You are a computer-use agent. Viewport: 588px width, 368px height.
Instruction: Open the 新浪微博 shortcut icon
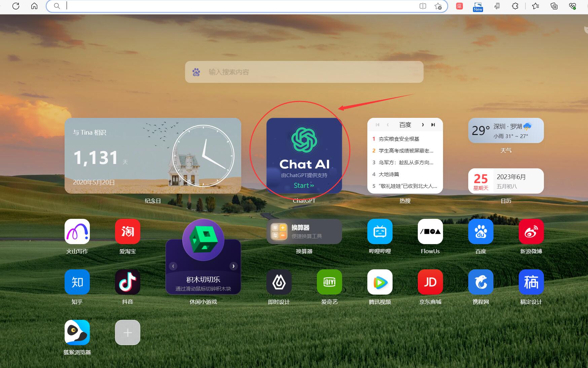(x=531, y=231)
